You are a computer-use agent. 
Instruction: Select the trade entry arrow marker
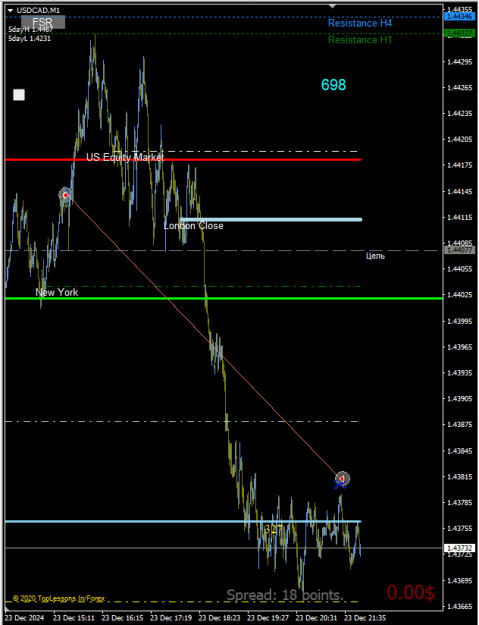pyautogui.click(x=65, y=195)
